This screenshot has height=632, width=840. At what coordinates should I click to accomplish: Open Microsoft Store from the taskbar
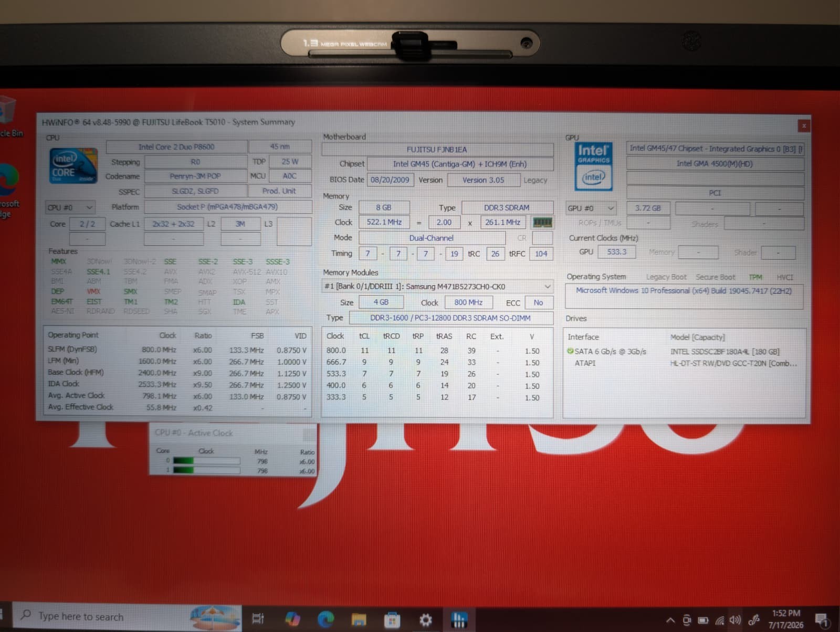(x=392, y=619)
